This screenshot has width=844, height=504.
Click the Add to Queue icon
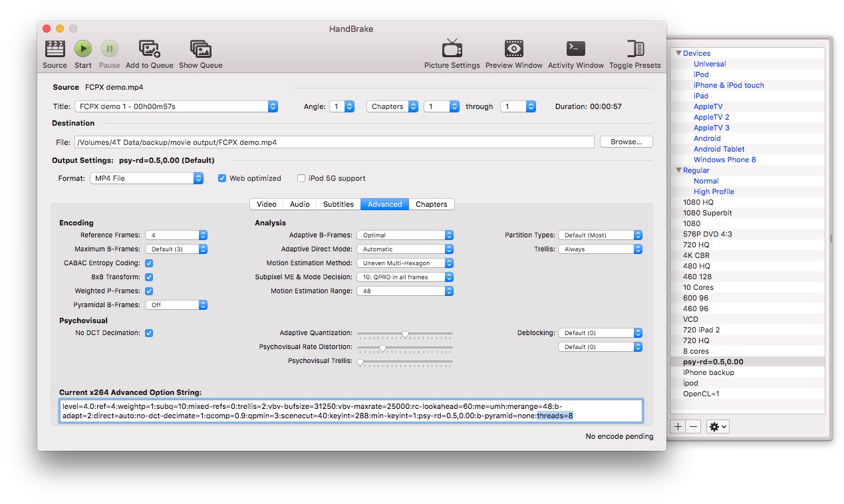point(149,49)
